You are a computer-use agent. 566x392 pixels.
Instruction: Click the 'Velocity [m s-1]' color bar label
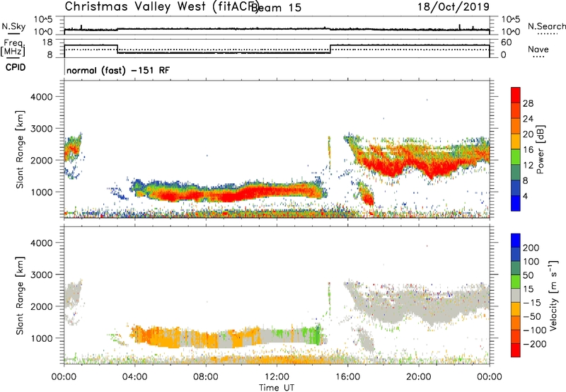[x=553, y=295]
